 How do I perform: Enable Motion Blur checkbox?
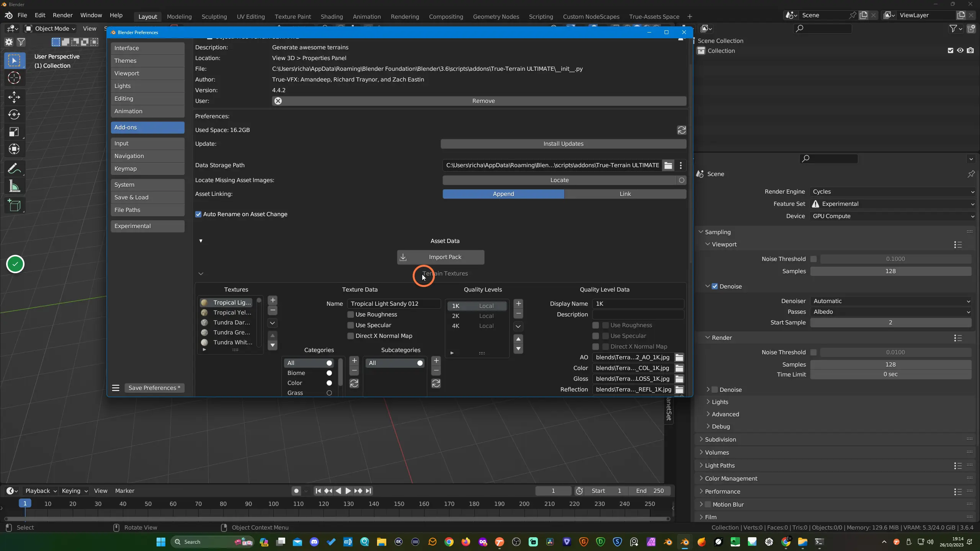(x=708, y=505)
